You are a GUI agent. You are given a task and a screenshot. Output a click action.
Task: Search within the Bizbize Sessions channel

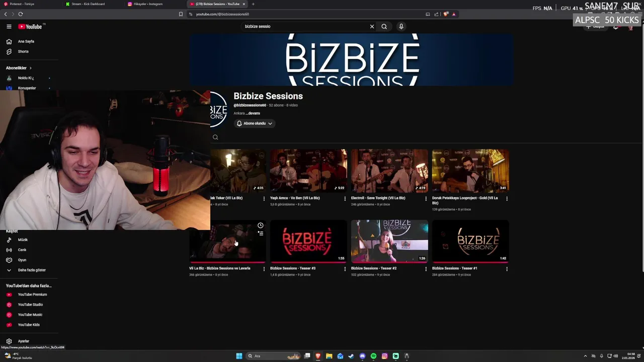(x=215, y=137)
